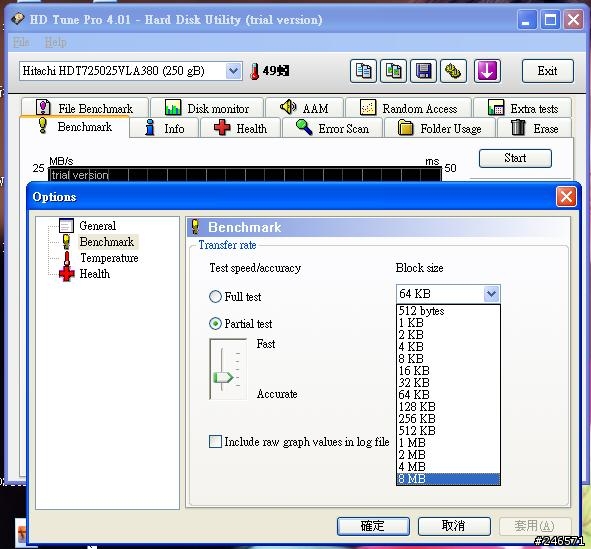Click the copy screenshot toolbar icon
This screenshot has height=549, width=591.
[x=393, y=71]
